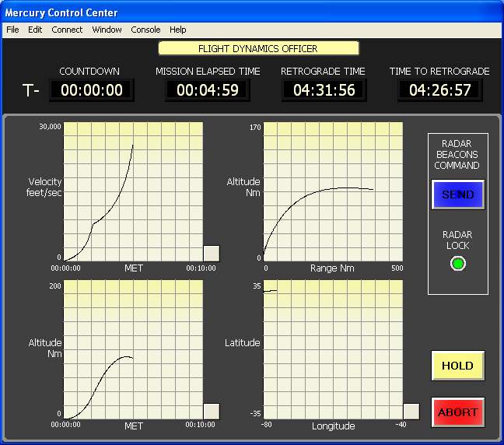Click the Time To Retrograde readout
This screenshot has width=504, height=445.
click(x=440, y=90)
